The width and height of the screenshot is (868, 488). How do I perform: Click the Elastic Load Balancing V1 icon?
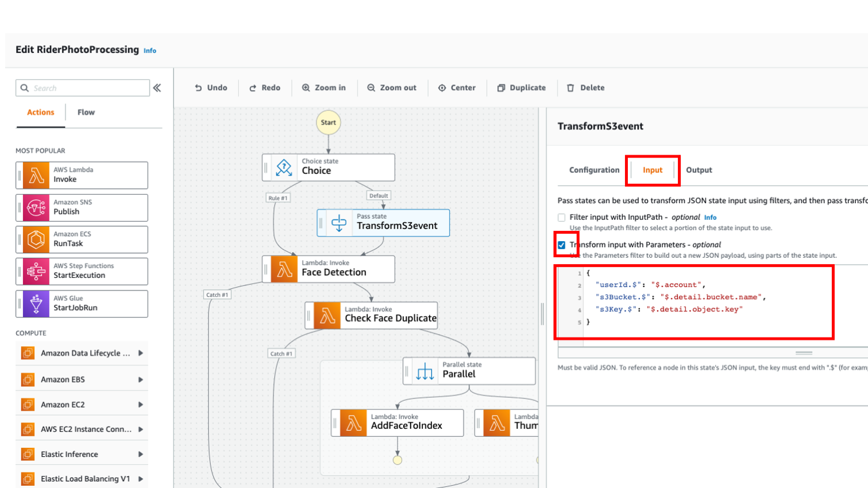pyautogui.click(x=28, y=479)
